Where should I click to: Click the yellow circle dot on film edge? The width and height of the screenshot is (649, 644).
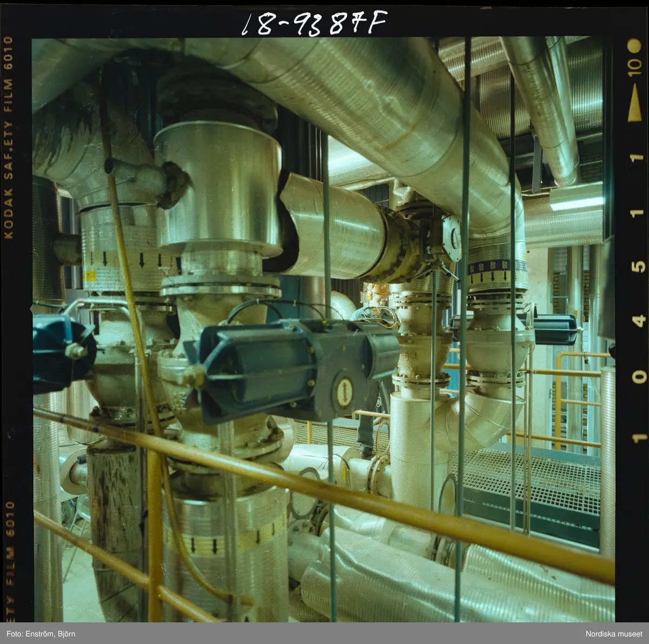[634, 45]
